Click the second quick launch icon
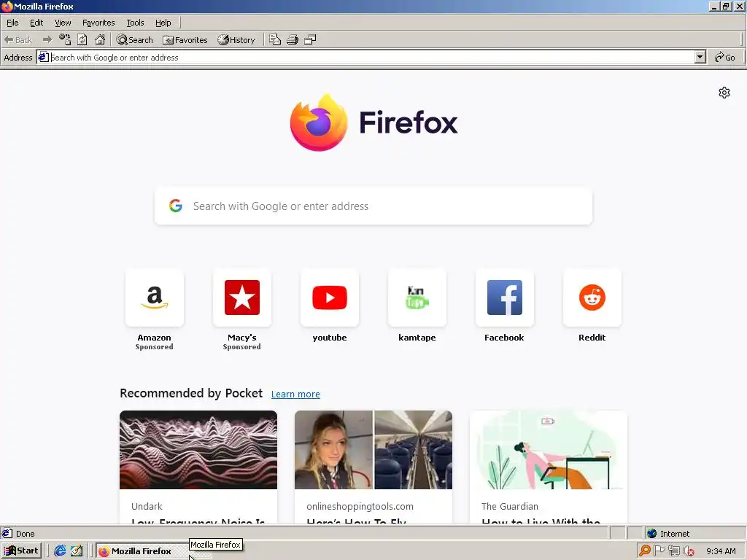 (77, 551)
